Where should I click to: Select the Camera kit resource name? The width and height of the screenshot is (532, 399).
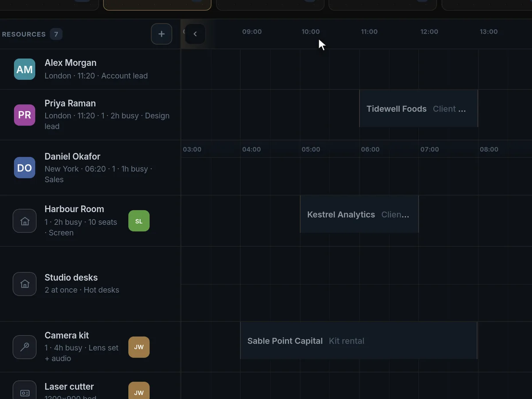pyautogui.click(x=66, y=336)
